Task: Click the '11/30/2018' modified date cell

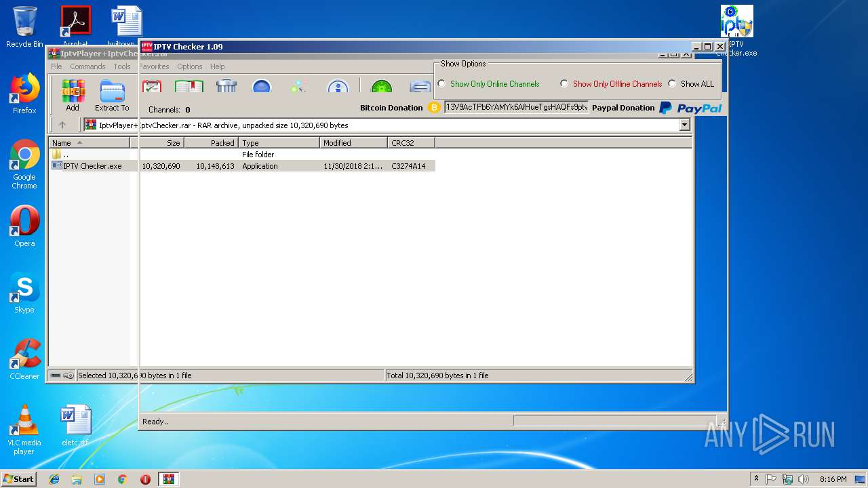Action: point(353,166)
